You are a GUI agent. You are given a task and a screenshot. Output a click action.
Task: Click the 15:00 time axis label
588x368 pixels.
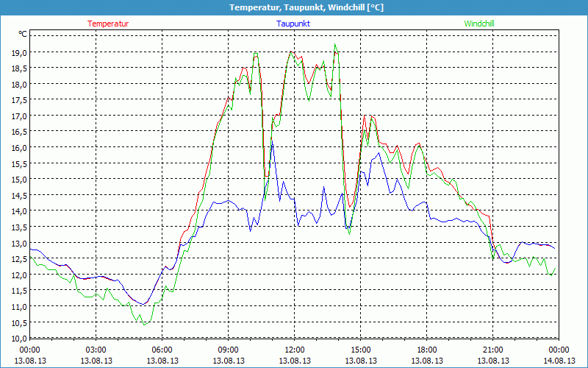[361, 350]
